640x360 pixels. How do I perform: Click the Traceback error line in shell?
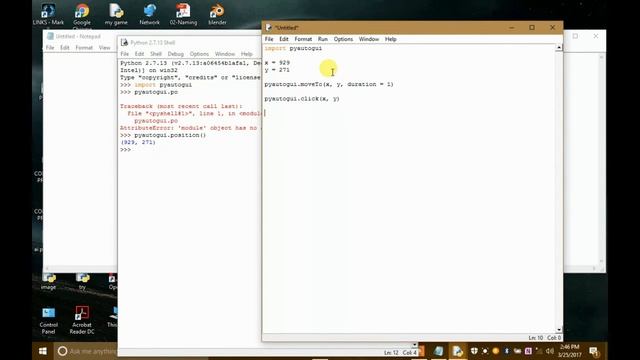pos(181,106)
